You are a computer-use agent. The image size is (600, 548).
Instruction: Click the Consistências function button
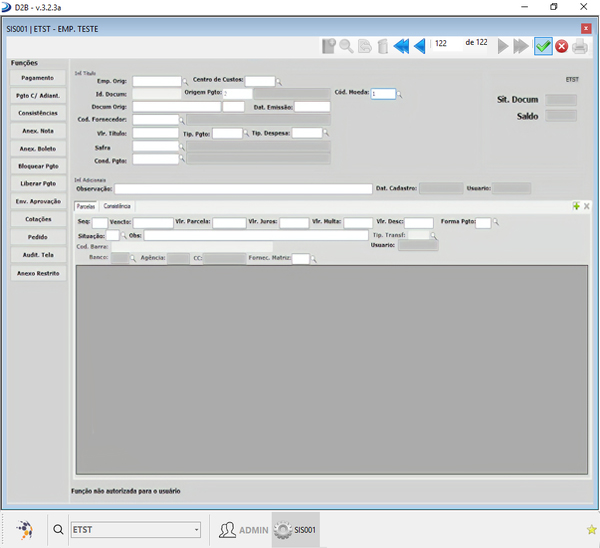click(x=38, y=113)
